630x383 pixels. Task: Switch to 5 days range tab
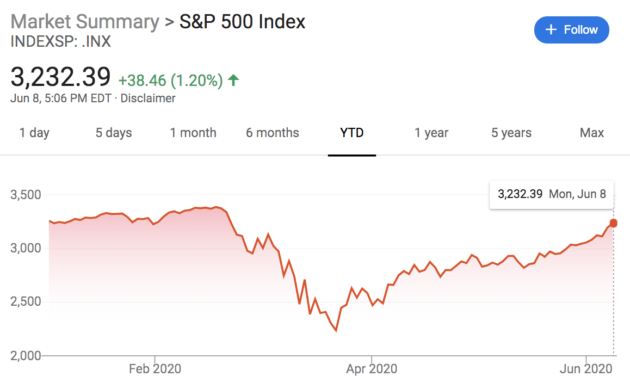click(113, 133)
